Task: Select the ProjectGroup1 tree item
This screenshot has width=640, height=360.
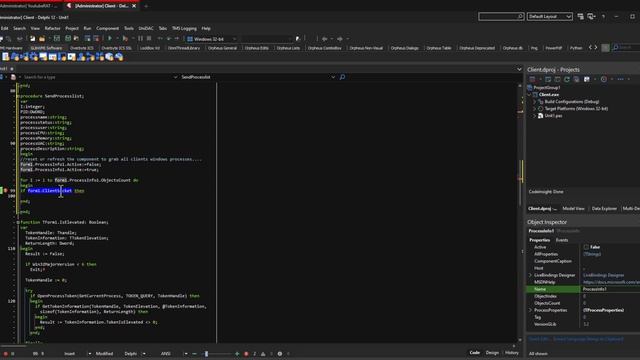Action: (547, 88)
